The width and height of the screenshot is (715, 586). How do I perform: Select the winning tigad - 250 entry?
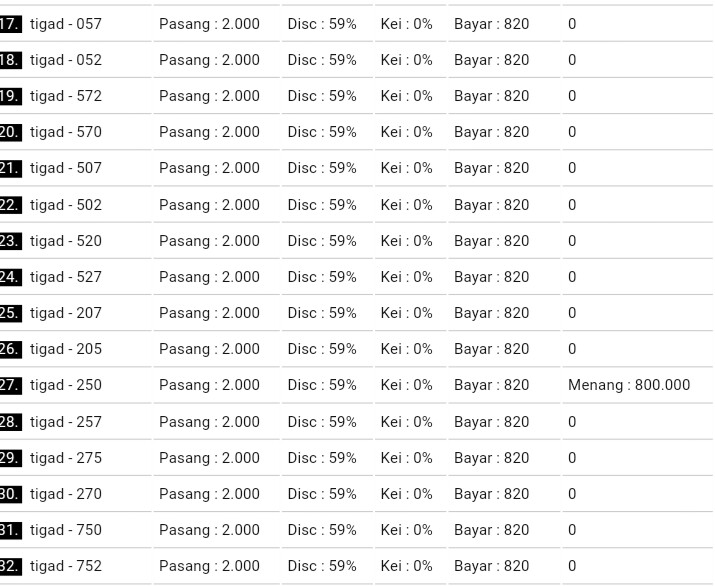(x=66, y=385)
